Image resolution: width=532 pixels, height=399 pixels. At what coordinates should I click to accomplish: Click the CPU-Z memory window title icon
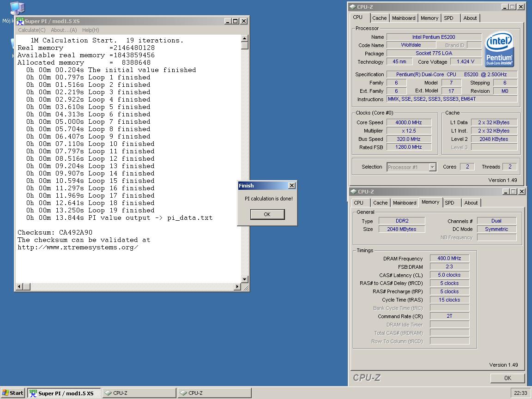[x=354, y=191]
